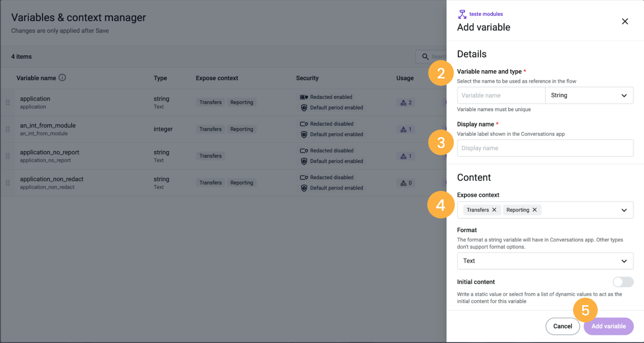The height and width of the screenshot is (343, 644).
Task: Click the teste modules flow icon
Action: click(x=462, y=14)
